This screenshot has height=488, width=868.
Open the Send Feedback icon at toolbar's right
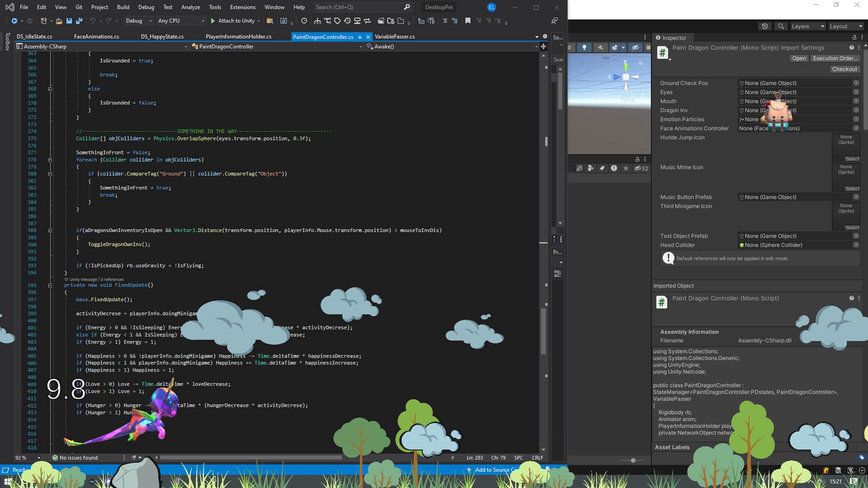pos(555,21)
